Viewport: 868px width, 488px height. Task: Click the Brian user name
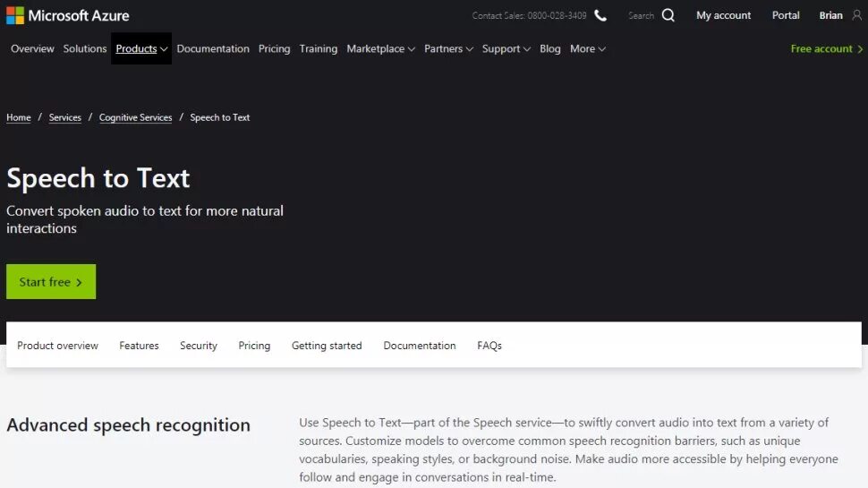(831, 15)
